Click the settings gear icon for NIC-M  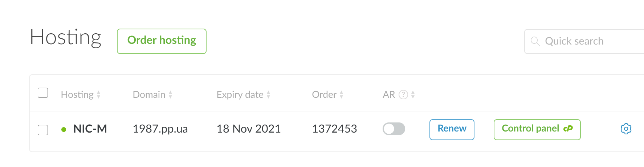(x=626, y=129)
